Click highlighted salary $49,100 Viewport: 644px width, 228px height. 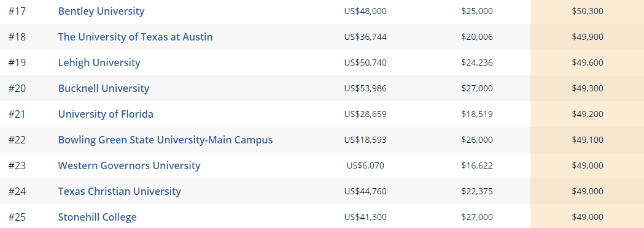[588, 140]
